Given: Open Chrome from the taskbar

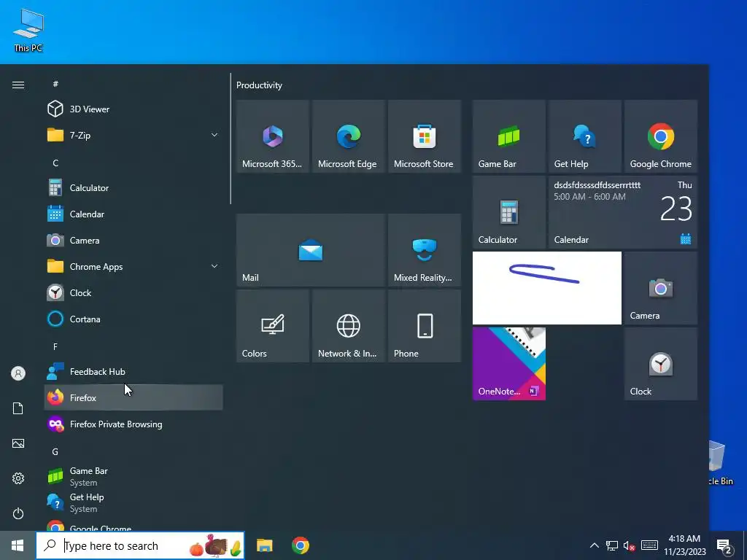Looking at the screenshot, I should [300, 545].
